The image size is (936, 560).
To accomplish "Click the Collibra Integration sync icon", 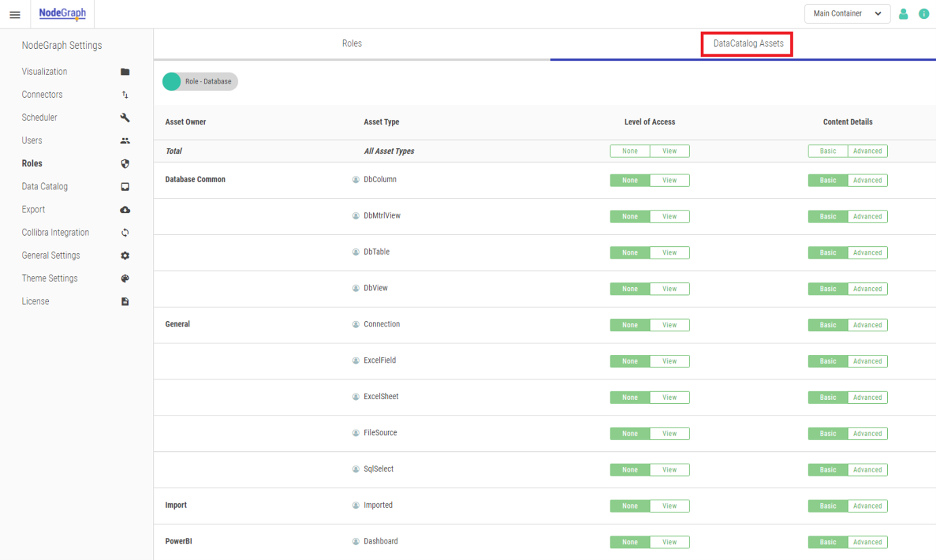I will pyautogui.click(x=125, y=233).
